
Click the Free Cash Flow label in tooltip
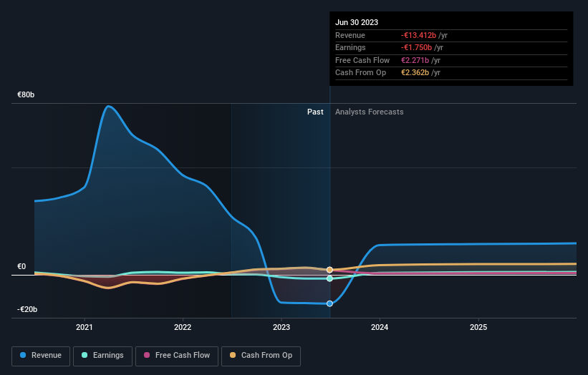(362, 60)
